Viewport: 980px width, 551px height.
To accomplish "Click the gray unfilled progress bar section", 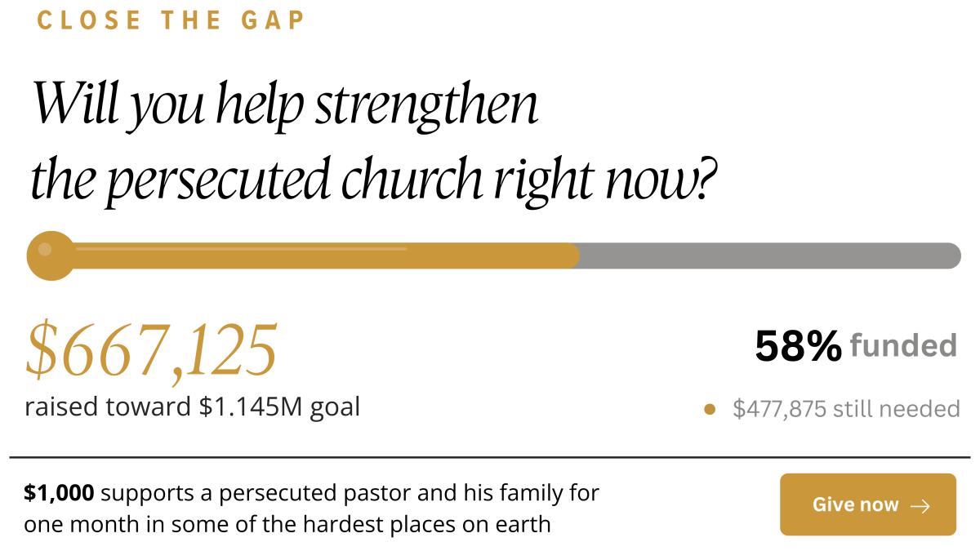I will (x=770, y=256).
